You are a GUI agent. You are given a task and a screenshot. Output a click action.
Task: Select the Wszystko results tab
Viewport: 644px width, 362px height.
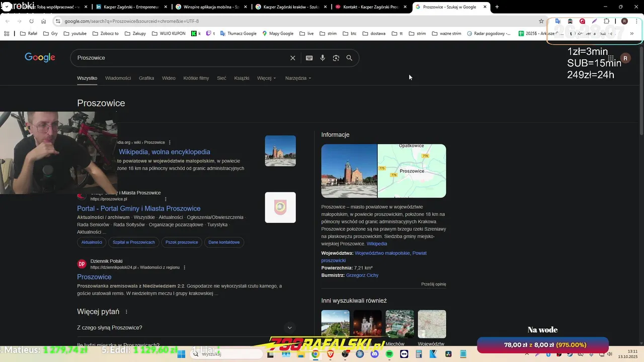click(x=87, y=78)
